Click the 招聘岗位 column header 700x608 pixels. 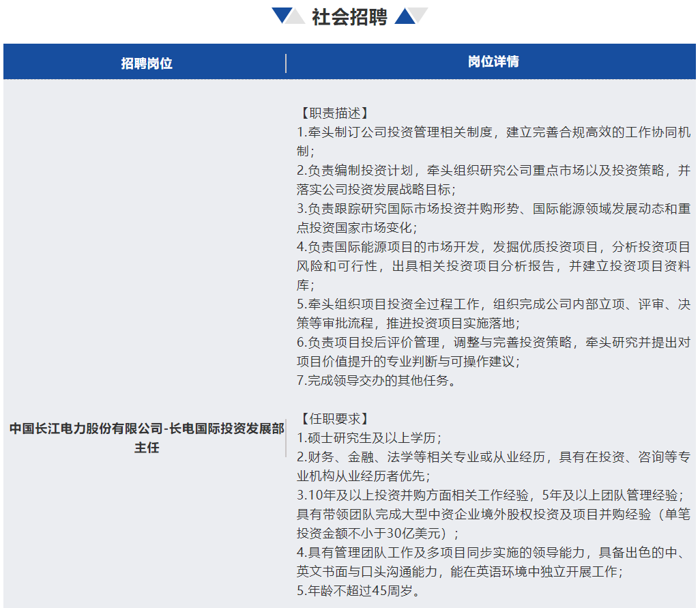click(147, 63)
